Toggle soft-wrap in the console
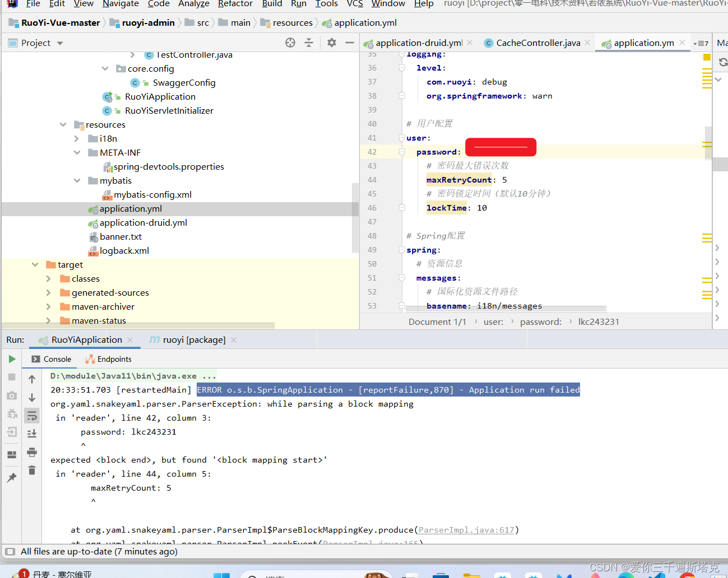Screen dimensions: 728x578 32,414
